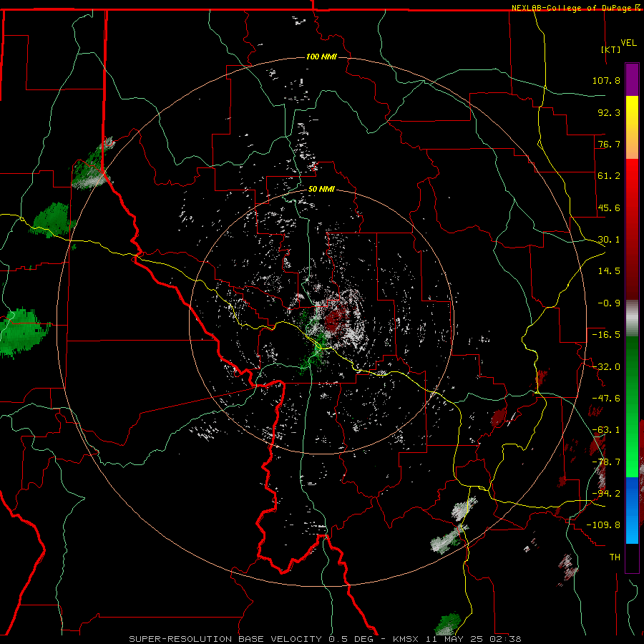Click the 45.6 scale value

609,208
